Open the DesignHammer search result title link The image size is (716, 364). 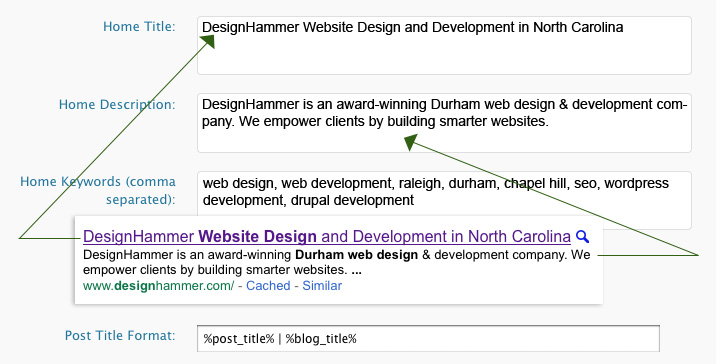point(327,237)
